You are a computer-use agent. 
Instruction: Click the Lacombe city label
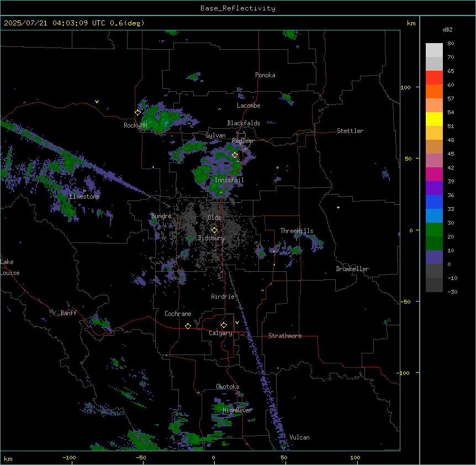(x=248, y=105)
